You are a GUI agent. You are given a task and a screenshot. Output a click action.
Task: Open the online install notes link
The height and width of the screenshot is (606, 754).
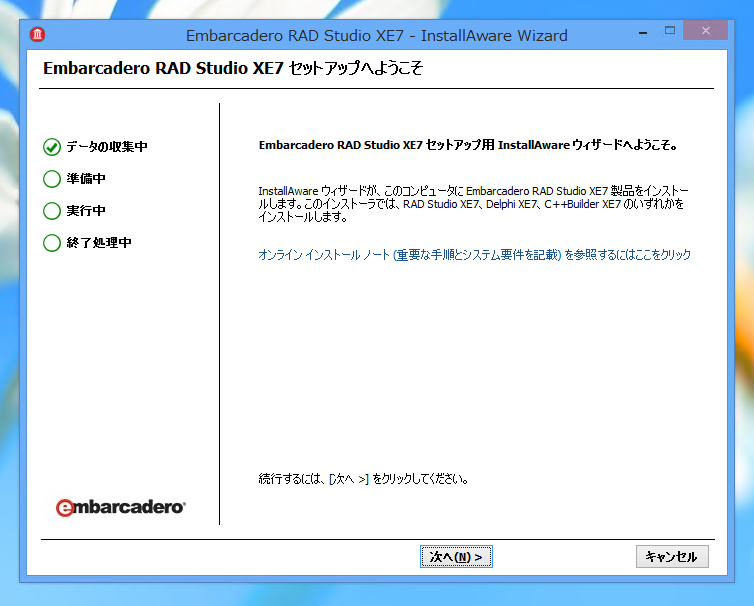click(474, 254)
